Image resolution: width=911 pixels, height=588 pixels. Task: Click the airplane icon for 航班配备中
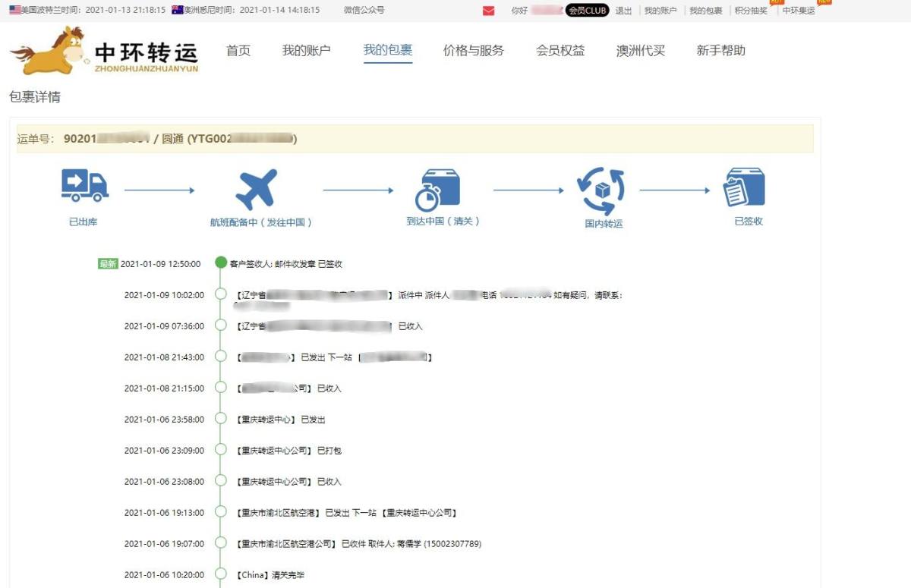tap(258, 190)
